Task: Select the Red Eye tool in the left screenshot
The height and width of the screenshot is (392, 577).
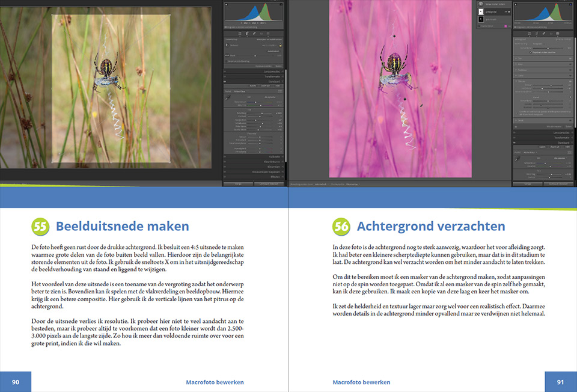Action: click(x=261, y=34)
